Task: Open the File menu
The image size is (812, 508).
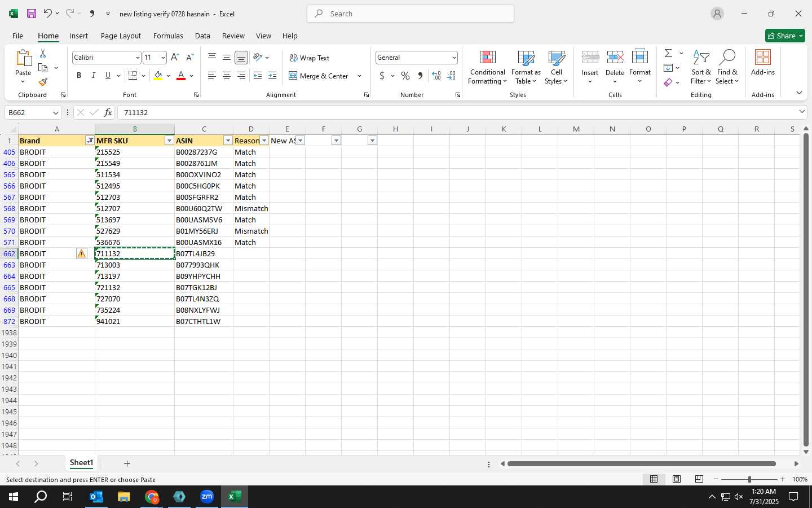Action: pos(17,36)
